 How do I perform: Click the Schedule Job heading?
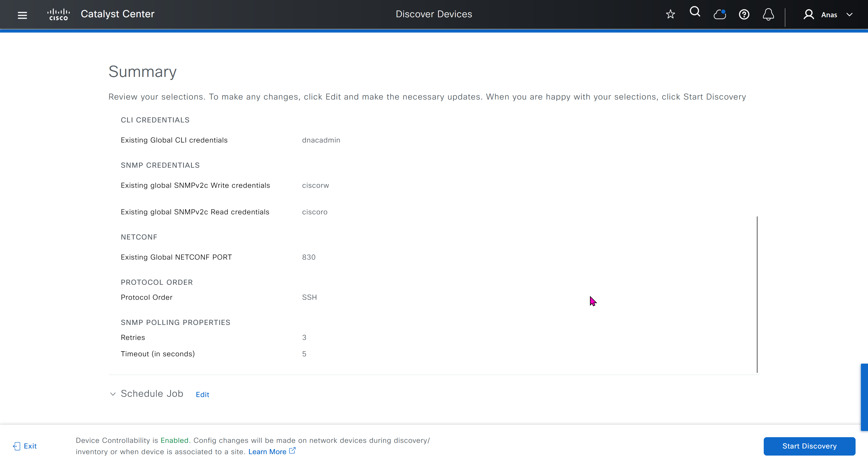(x=152, y=394)
